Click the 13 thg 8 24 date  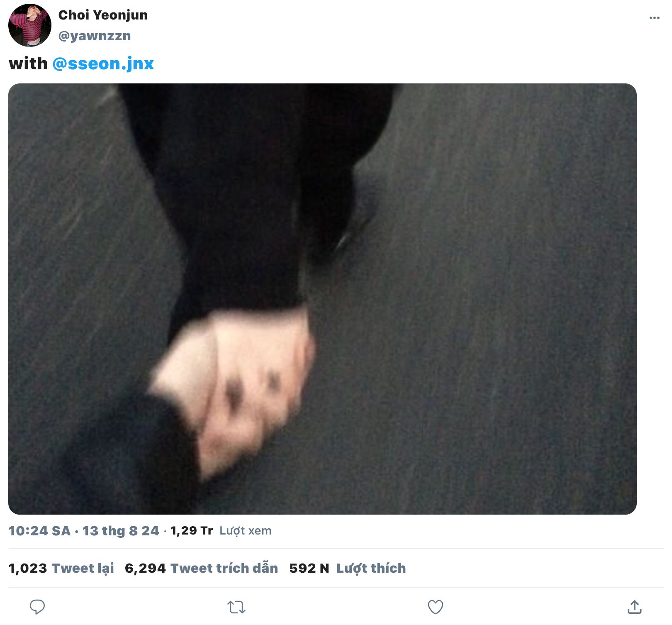point(121,531)
